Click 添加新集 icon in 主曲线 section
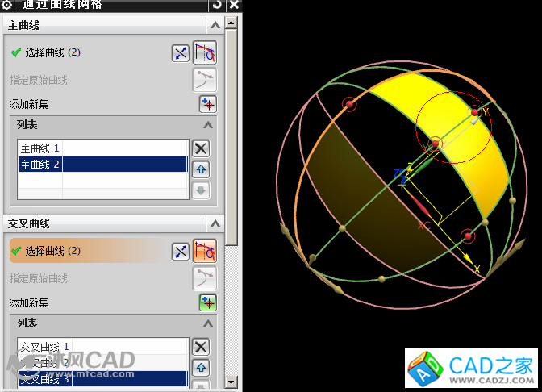Screen dimensions: 542x392 click(x=208, y=104)
